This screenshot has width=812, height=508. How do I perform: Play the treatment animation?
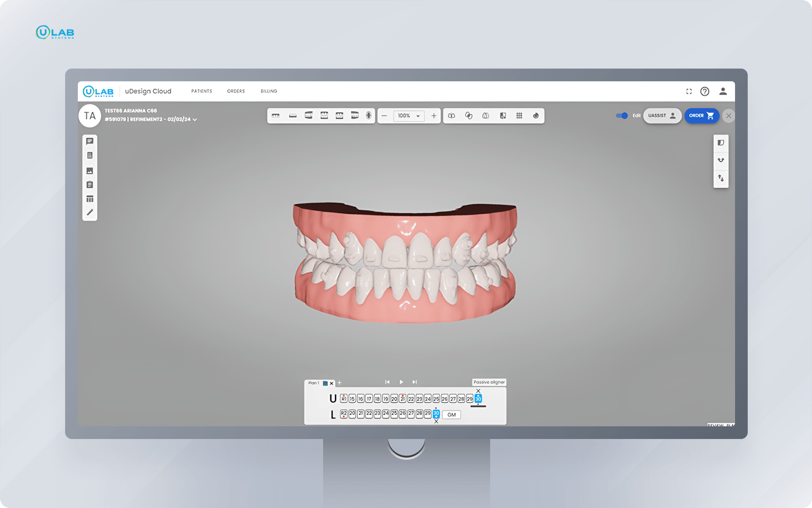[x=401, y=382]
